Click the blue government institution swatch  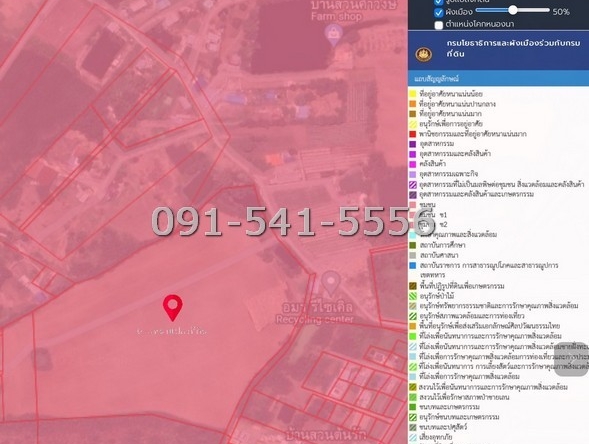[x=412, y=265]
